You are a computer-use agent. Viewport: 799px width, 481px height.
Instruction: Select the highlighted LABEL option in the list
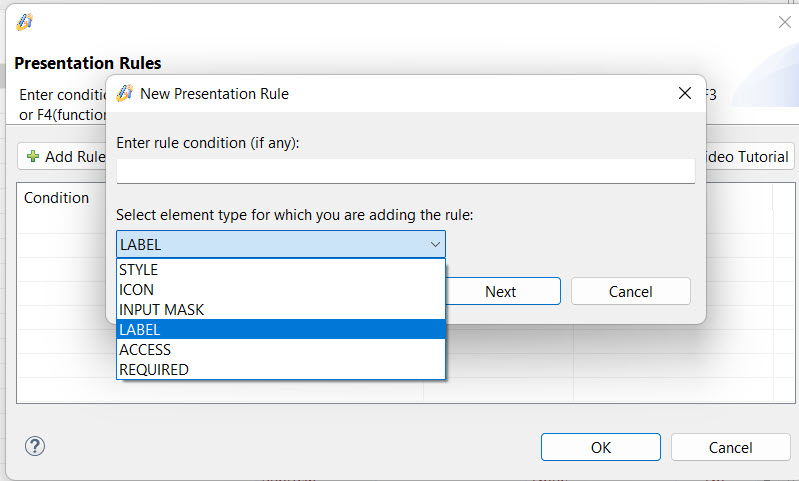coord(281,329)
